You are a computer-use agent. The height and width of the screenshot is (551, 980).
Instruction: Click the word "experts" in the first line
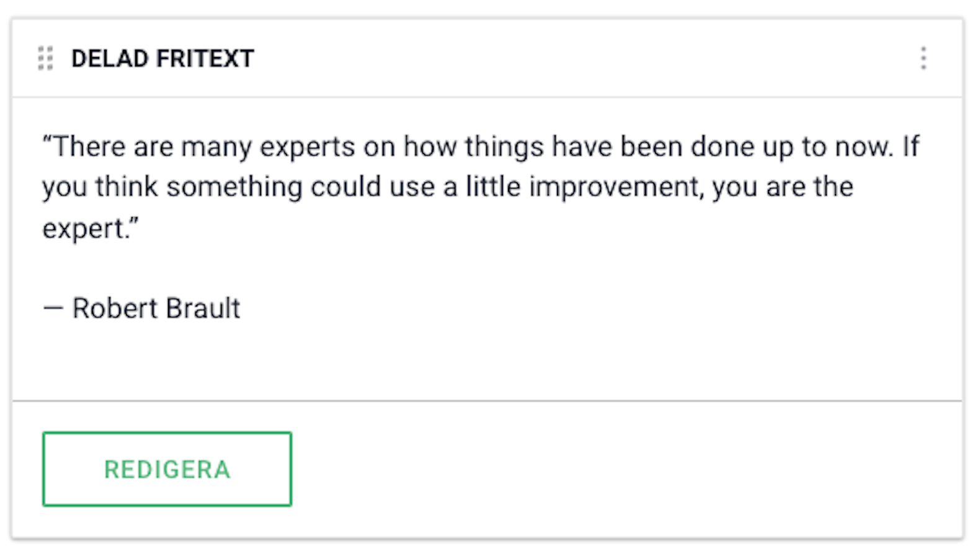coord(308,148)
